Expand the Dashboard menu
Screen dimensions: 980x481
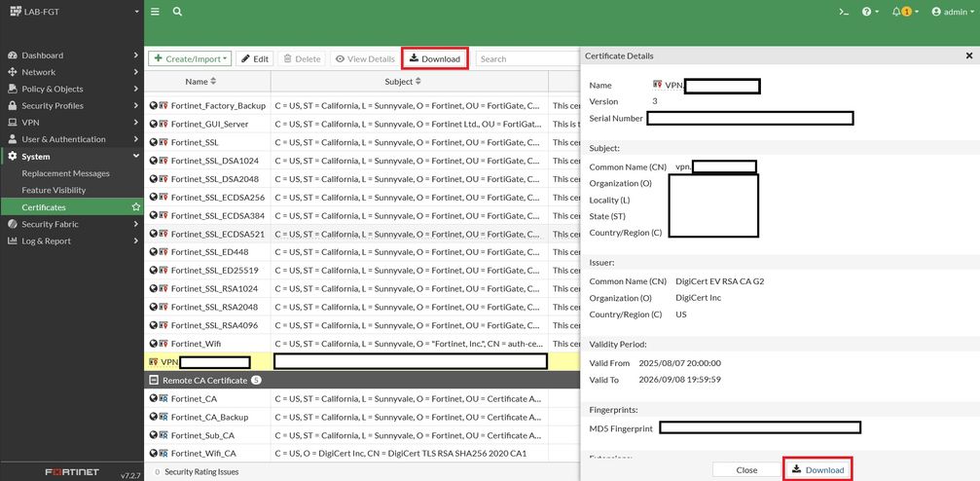click(x=72, y=55)
